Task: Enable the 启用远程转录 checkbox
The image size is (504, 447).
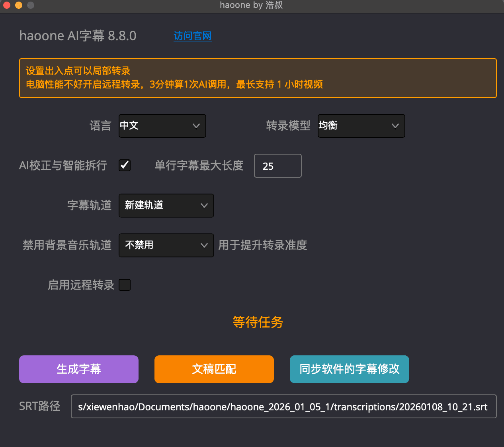Action: (x=125, y=285)
